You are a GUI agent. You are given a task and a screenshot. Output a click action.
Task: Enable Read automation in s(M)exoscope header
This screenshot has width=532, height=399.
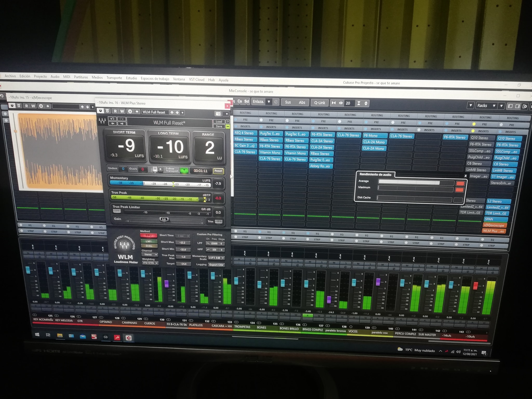(26, 106)
